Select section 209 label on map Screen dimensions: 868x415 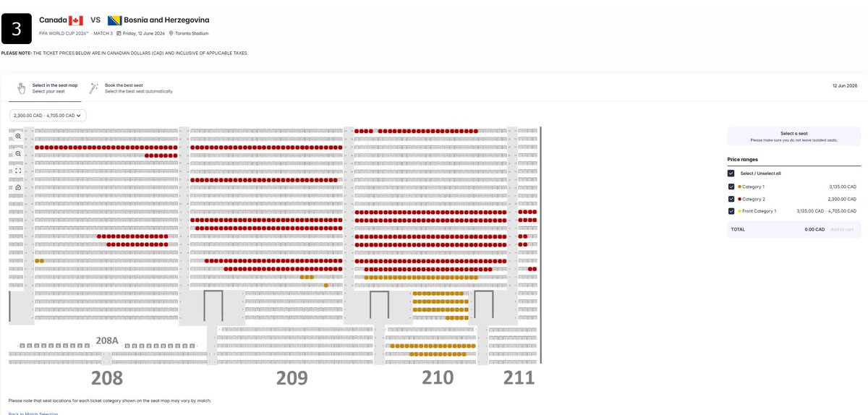click(292, 377)
